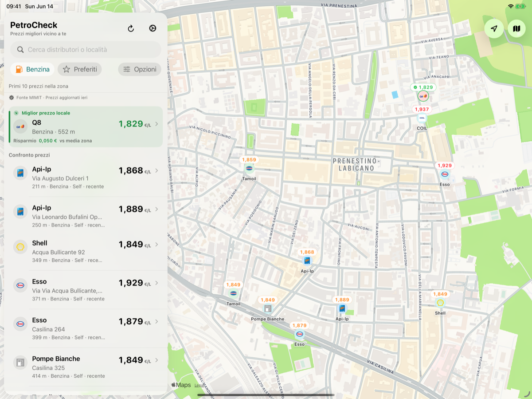Click the Prenestino-Labicano district label

(x=356, y=165)
